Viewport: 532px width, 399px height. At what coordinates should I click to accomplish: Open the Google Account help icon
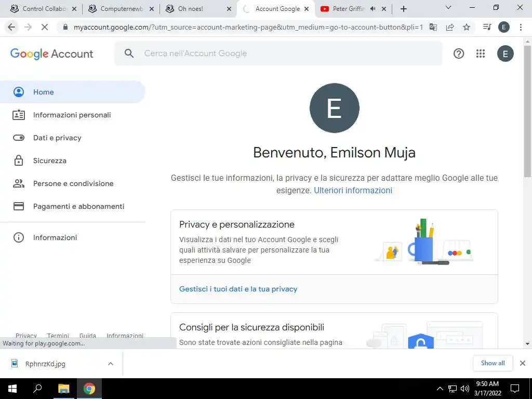(x=459, y=54)
